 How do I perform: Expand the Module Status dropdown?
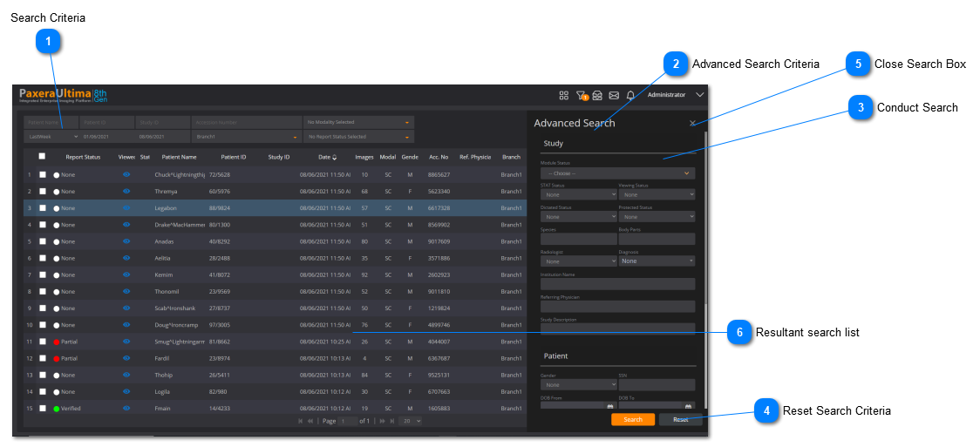[617, 173]
